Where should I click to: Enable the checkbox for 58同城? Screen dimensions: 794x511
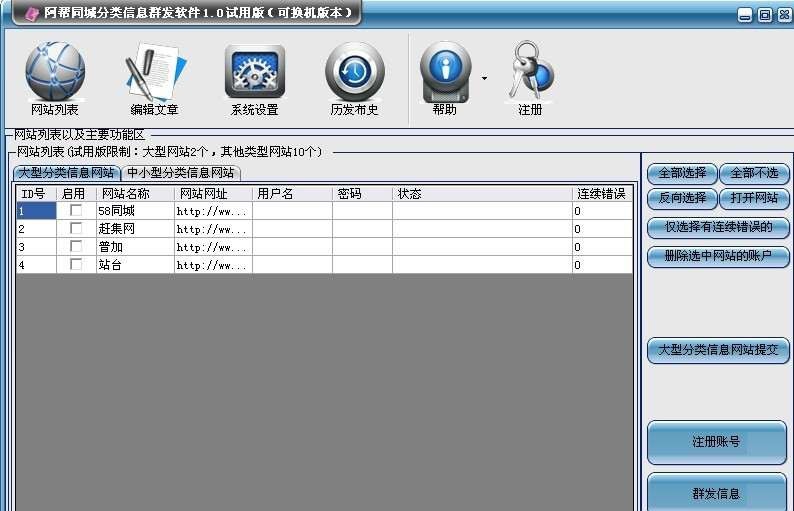(76, 210)
